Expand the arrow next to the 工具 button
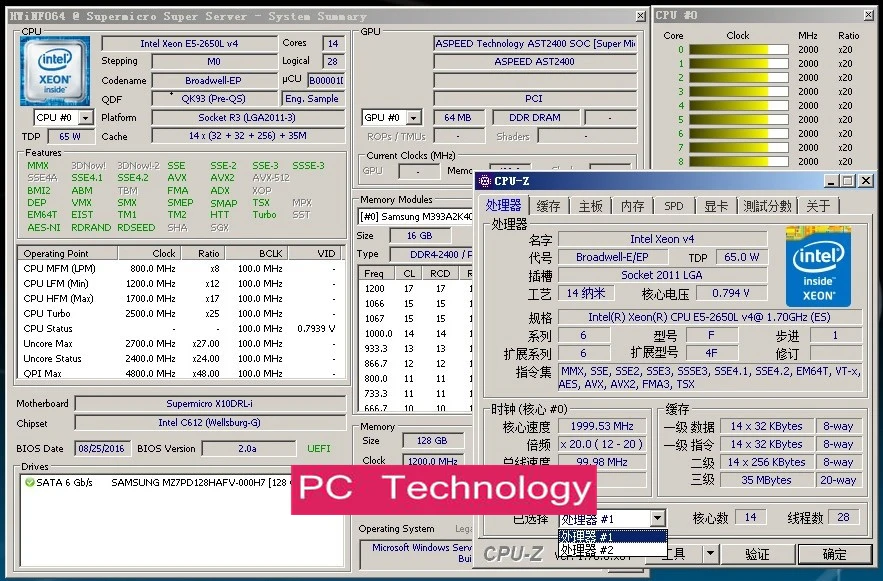Screen dimensions: 883x581 click(x=711, y=554)
